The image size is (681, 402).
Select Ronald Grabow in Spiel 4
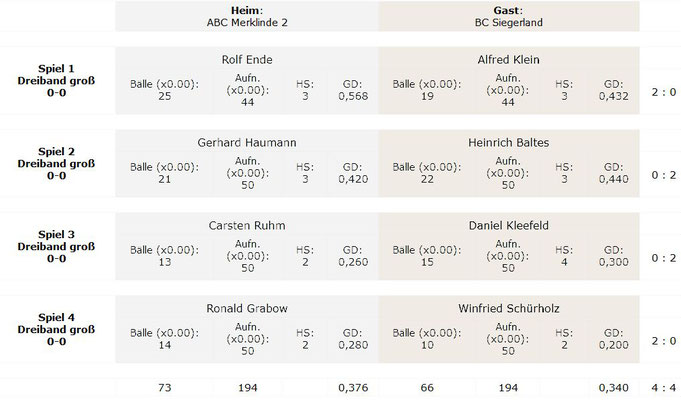coord(247,308)
